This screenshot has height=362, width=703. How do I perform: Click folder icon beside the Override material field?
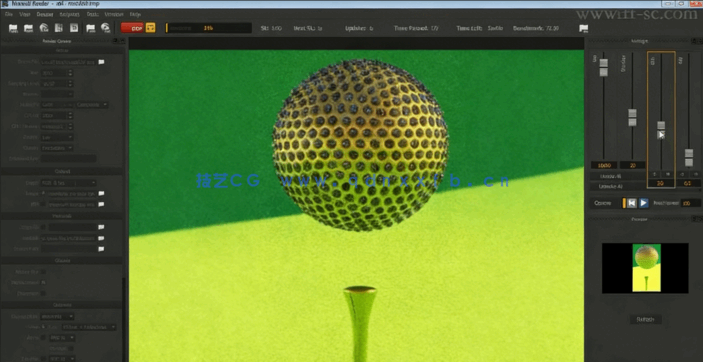pyautogui.click(x=101, y=227)
